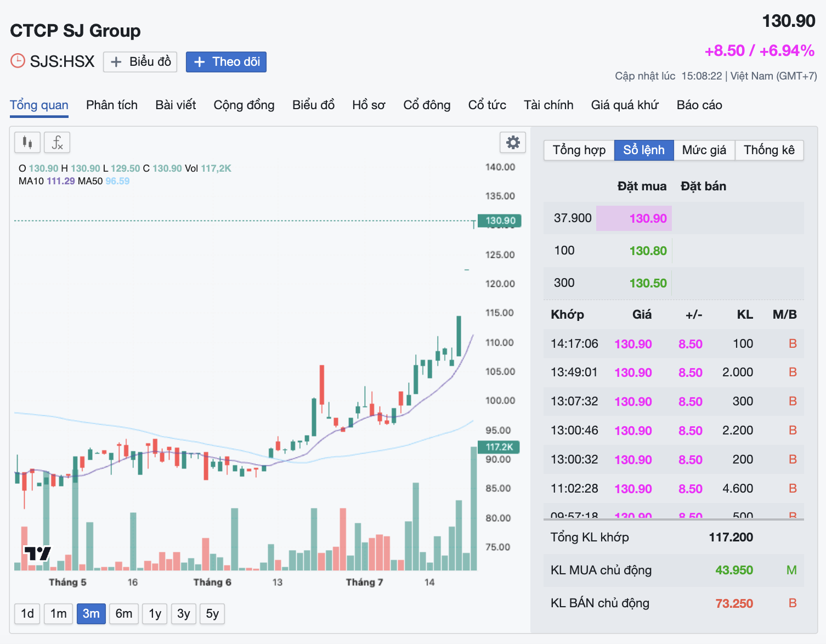826x644 pixels.
Task: Click the Tháng 6 date label
Action: [212, 583]
